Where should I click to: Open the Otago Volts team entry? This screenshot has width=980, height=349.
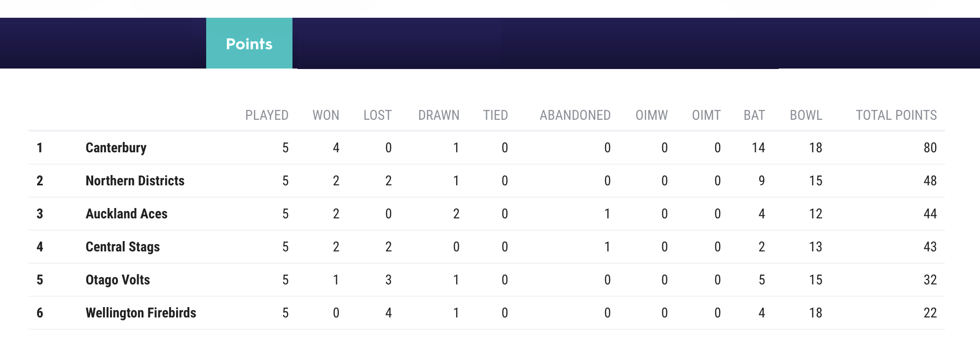(x=117, y=280)
